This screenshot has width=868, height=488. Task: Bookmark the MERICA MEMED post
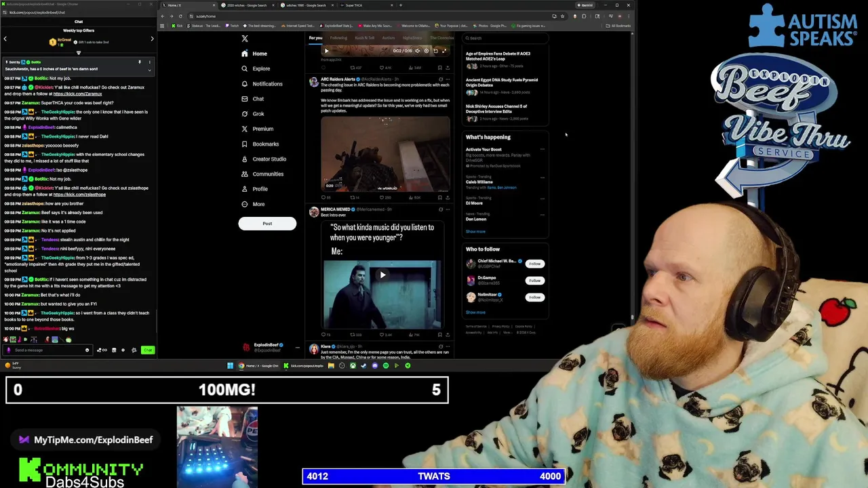click(x=439, y=335)
